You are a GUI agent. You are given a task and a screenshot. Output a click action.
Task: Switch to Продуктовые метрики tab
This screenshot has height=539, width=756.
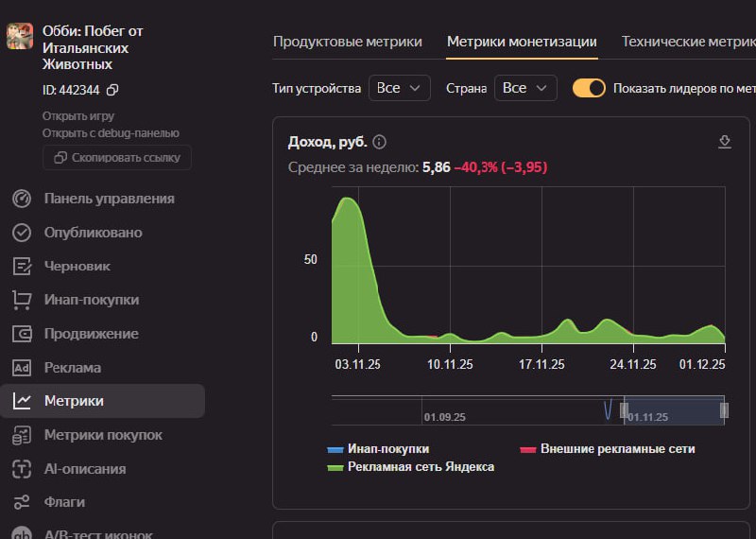tap(347, 42)
